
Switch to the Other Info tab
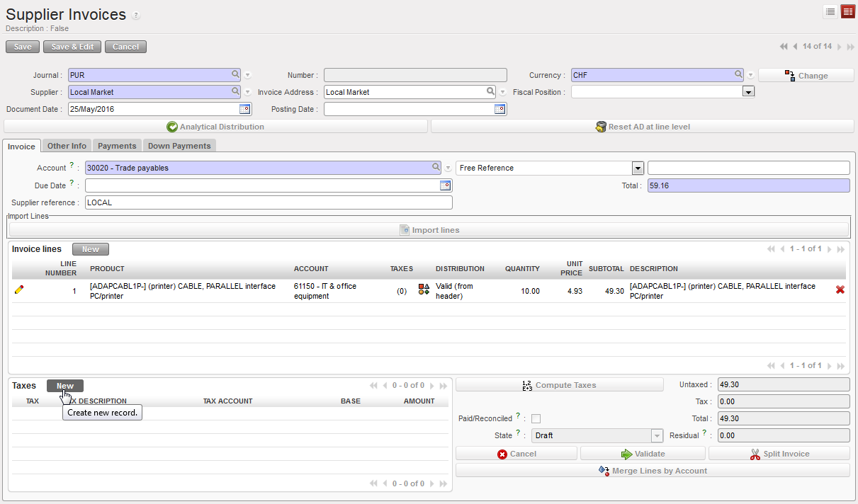67,146
